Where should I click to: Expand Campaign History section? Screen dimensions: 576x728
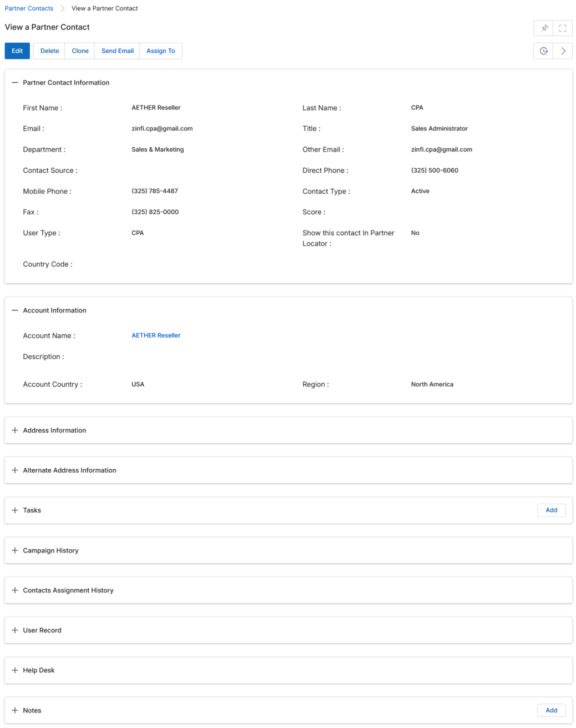click(x=15, y=550)
